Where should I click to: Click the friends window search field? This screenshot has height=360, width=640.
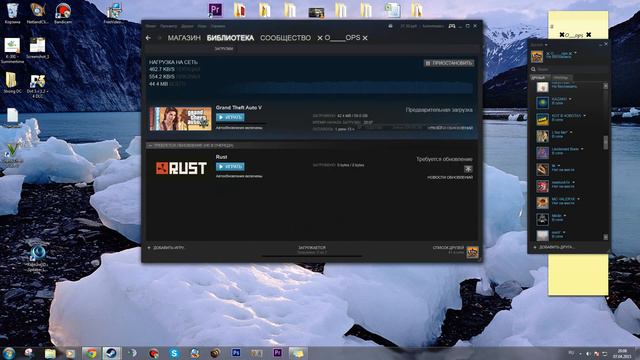[x=569, y=69]
